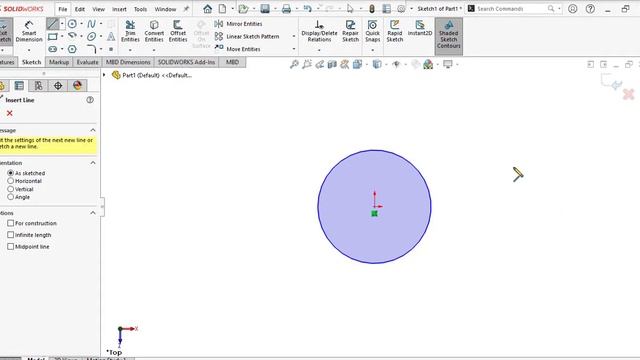Select the Spline sketch tool
The height and width of the screenshot is (360, 640).
(91, 24)
